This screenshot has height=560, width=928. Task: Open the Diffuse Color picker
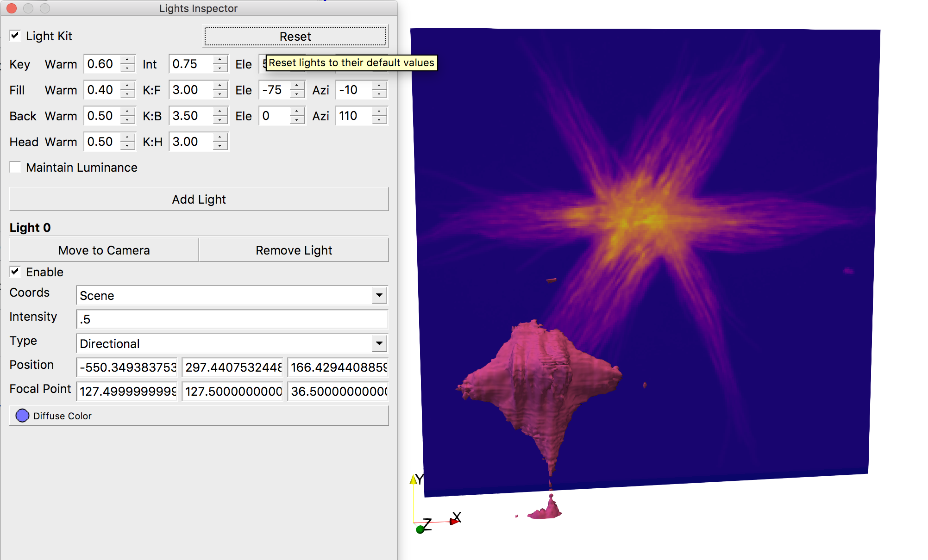(22, 416)
